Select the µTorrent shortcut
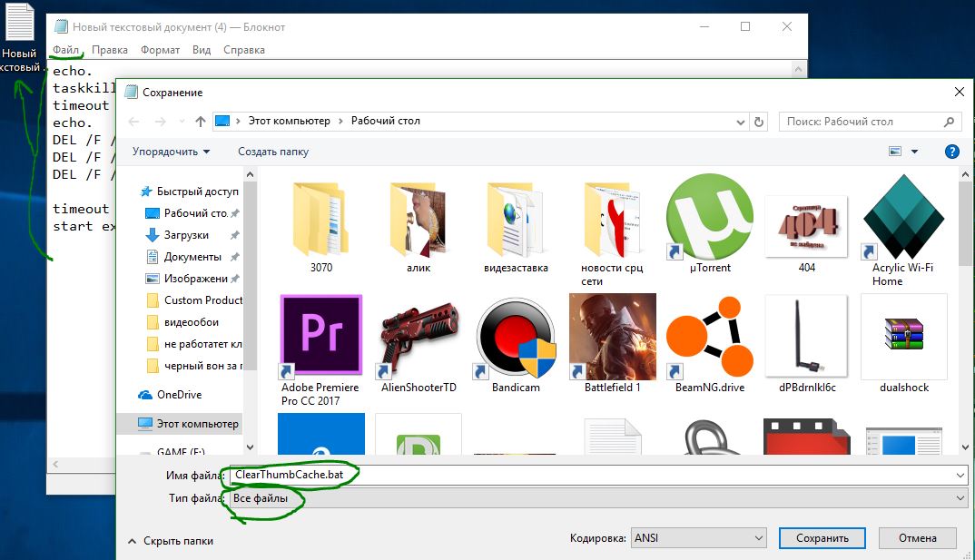This screenshot has height=560, width=975. pos(710,224)
